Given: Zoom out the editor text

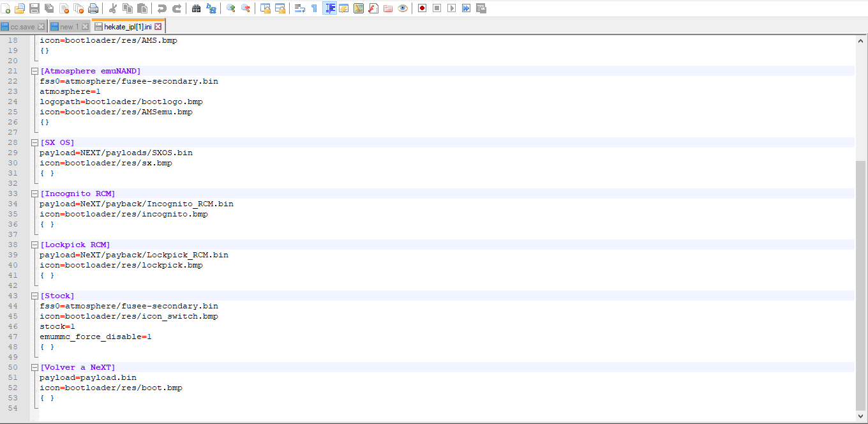Looking at the screenshot, I should [x=245, y=8].
